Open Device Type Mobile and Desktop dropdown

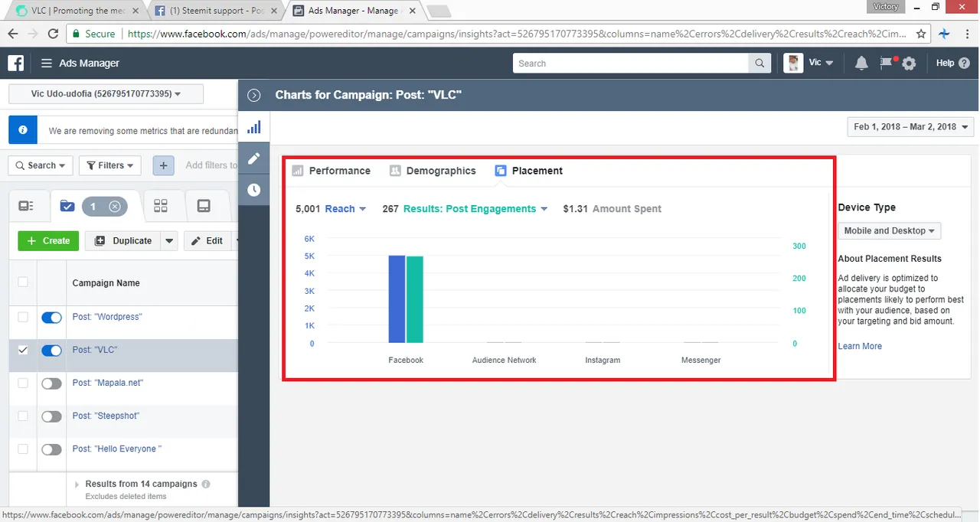point(889,230)
